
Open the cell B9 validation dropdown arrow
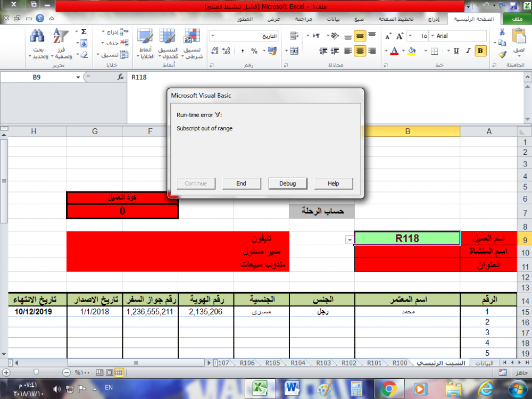point(350,240)
